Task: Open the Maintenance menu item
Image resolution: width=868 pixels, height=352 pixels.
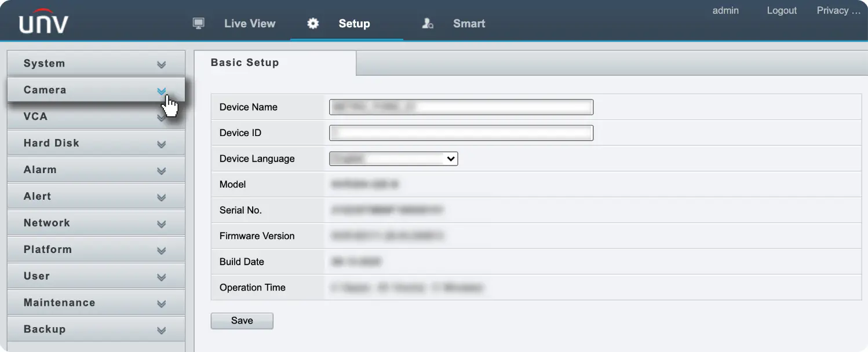Action: [96, 303]
